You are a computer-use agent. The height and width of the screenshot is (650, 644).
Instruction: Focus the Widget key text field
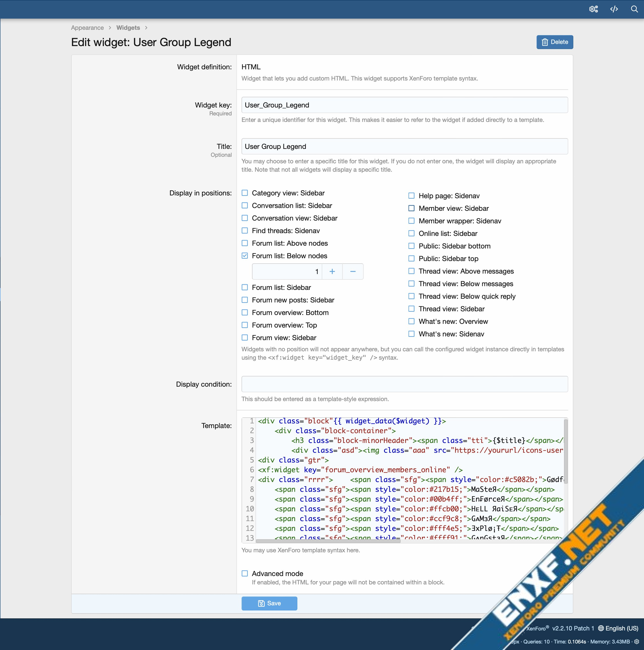coord(404,105)
